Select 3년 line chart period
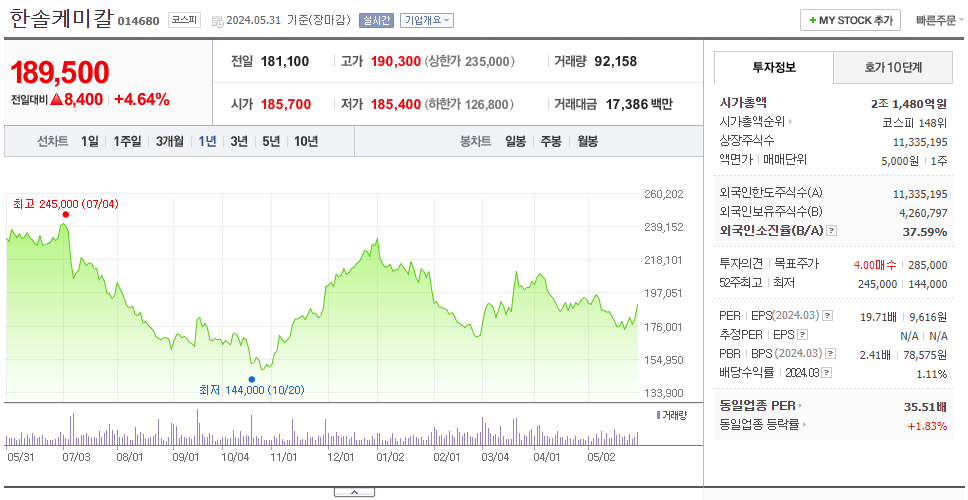Viewport: 968px width, 500px height. [x=239, y=141]
